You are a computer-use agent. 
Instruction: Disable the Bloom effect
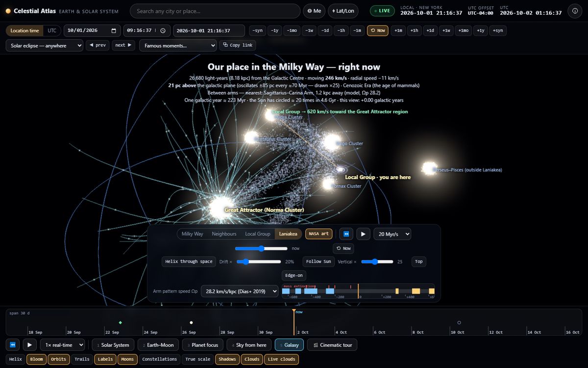coord(37,359)
